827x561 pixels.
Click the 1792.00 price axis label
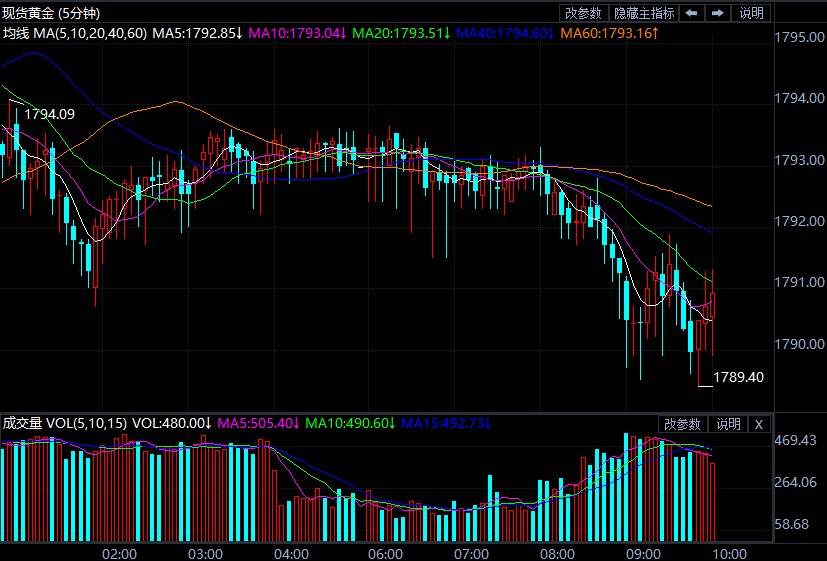point(799,221)
